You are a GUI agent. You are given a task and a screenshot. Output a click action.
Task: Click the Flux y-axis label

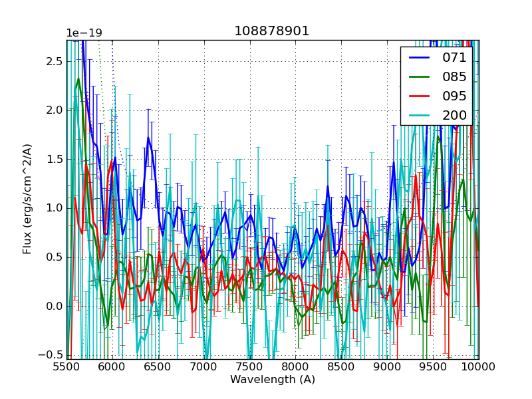[27, 199]
